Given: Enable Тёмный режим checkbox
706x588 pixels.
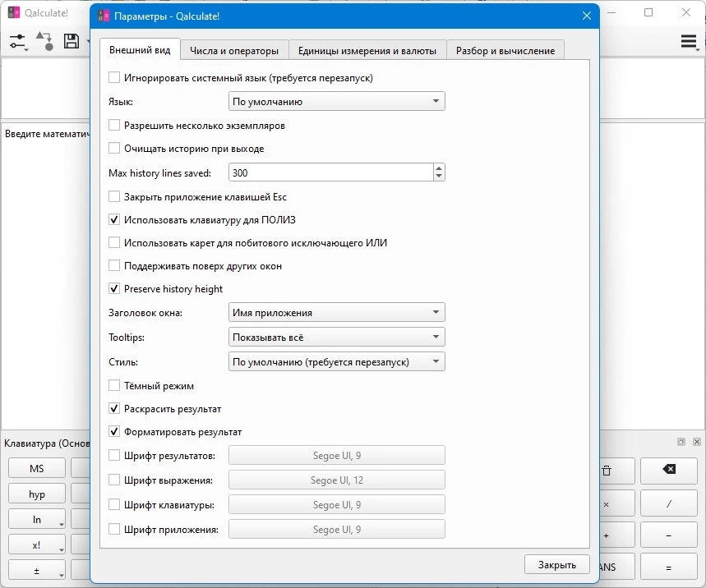Looking at the screenshot, I should point(114,385).
